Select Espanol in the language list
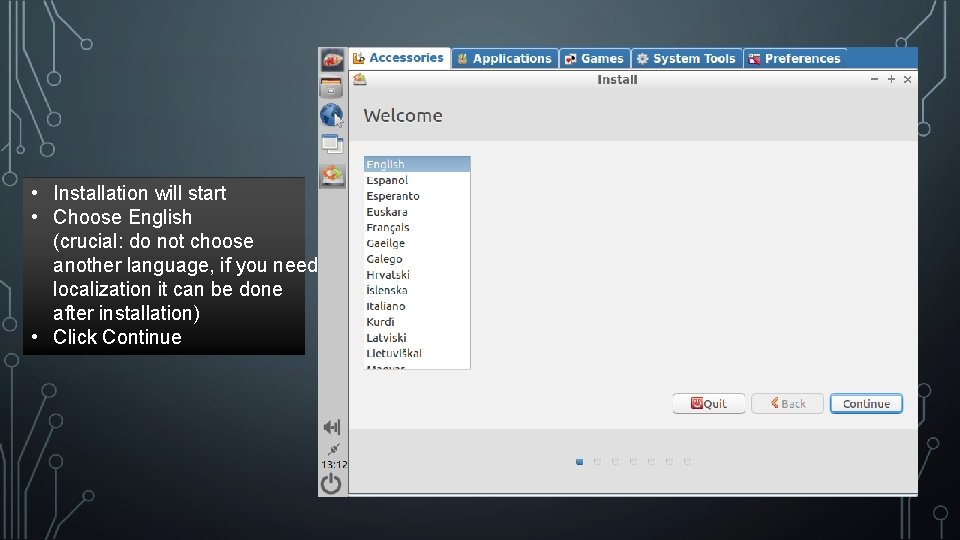Viewport: 960px width, 540px height. tap(417, 180)
